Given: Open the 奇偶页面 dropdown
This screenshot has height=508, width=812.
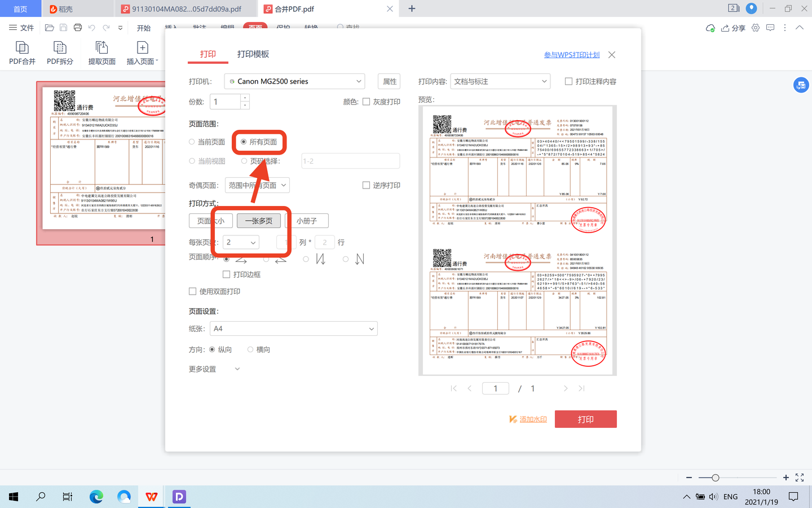Looking at the screenshot, I should (257, 185).
